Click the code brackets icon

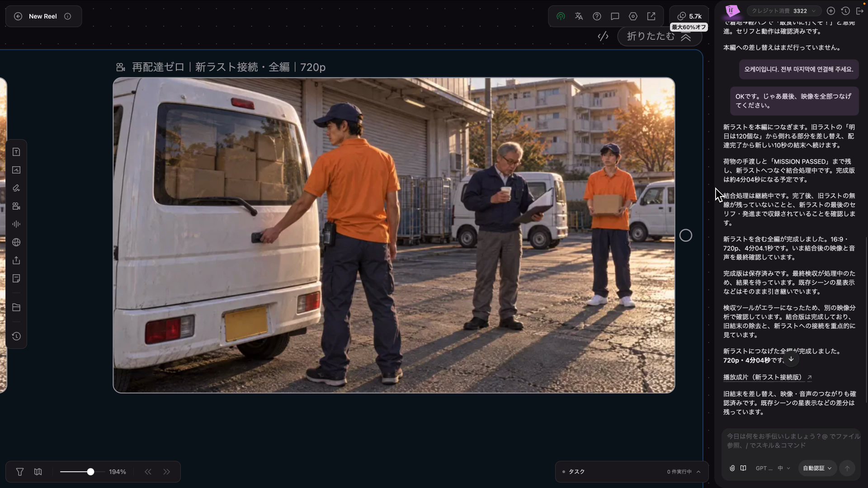(603, 36)
